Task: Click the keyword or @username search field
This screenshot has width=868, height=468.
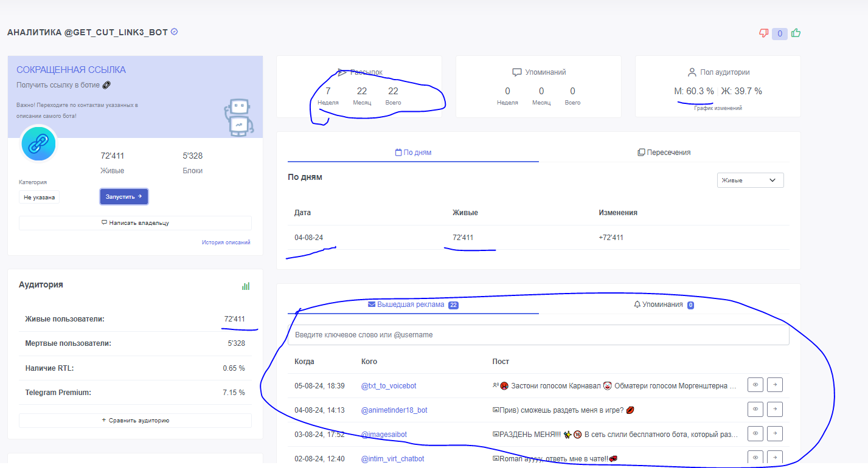Action: (x=538, y=335)
